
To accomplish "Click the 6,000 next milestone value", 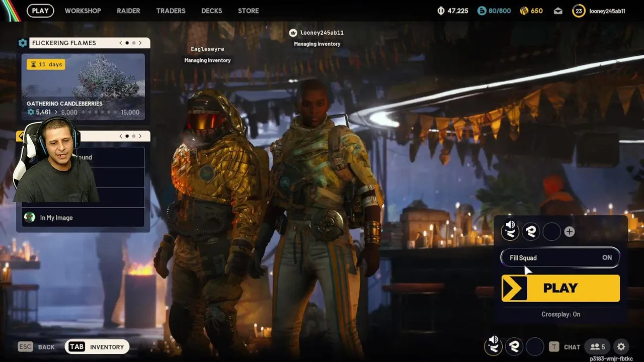I will [x=69, y=112].
